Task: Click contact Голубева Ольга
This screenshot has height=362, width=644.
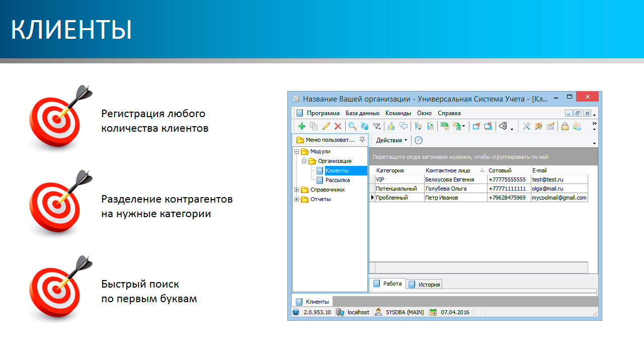Action: (455, 189)
